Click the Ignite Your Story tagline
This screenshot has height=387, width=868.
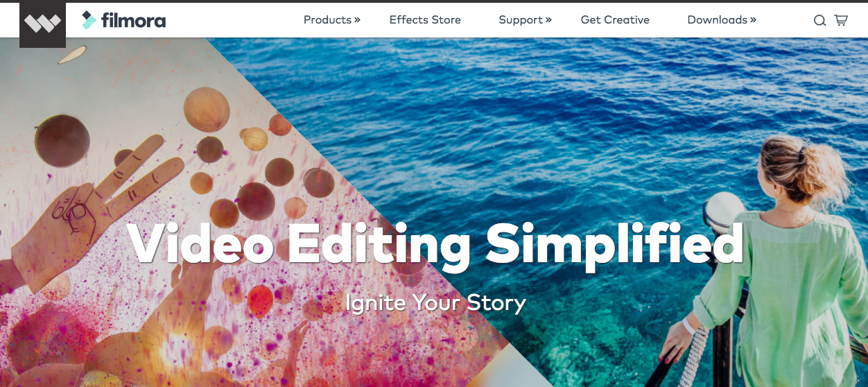click(435, 303)
